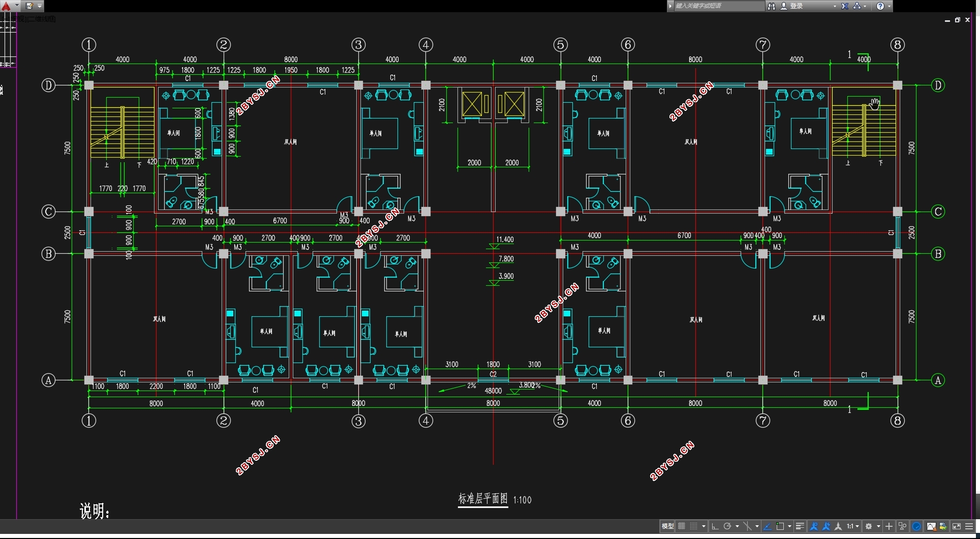Expand the workspace switching dropdown arrow
Screen dimensions: 980x539
coord(878,526)
